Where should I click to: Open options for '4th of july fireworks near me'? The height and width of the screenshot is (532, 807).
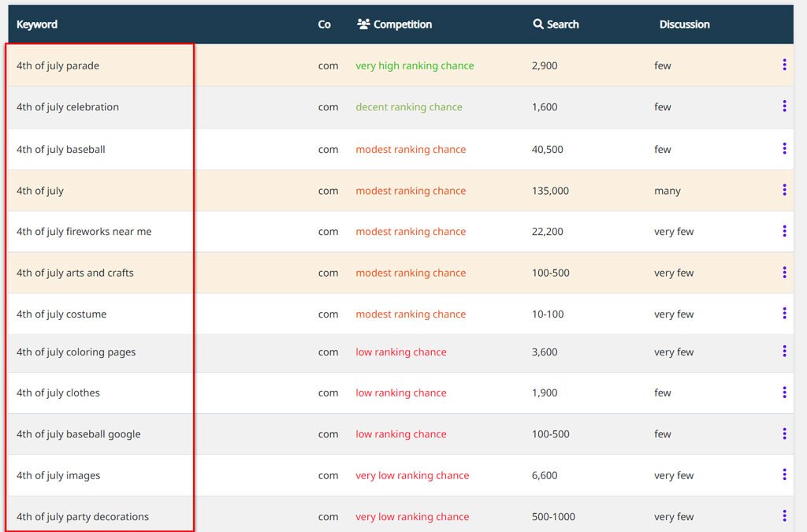click(x=784, y=231)
